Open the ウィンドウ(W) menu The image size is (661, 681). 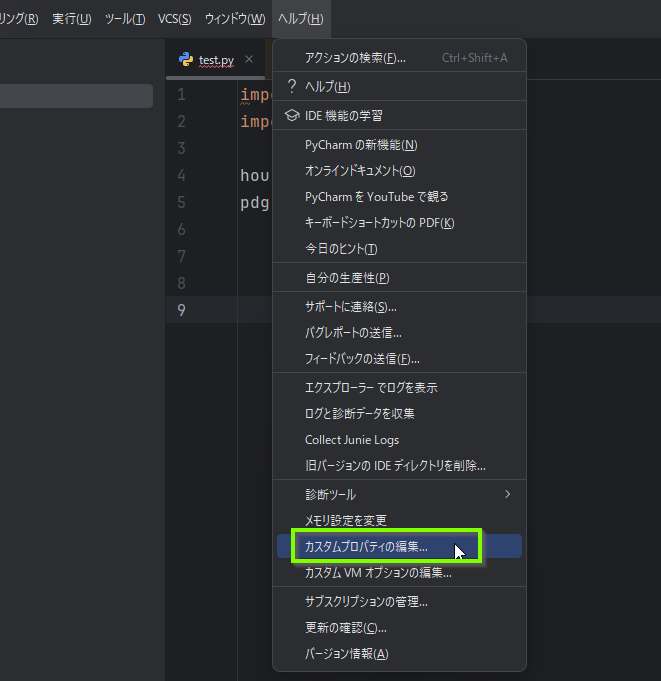click(235, 19)
